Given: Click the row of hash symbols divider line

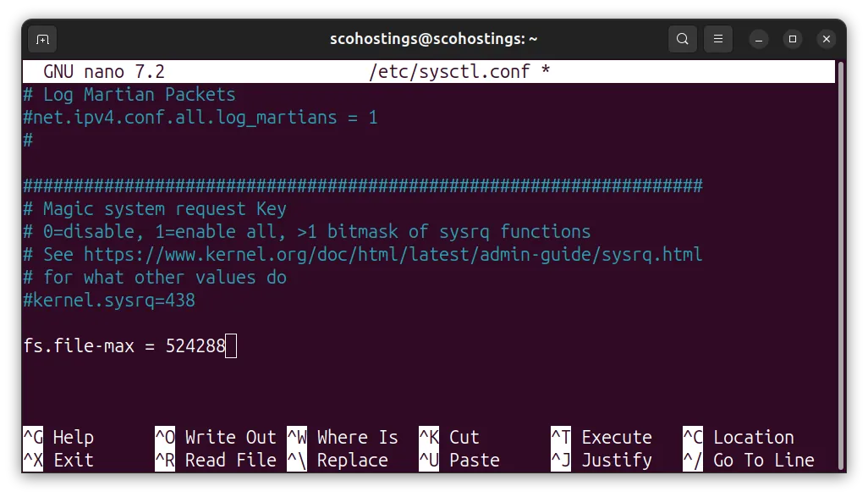Looking at the screenshot, I should (363, 185).
